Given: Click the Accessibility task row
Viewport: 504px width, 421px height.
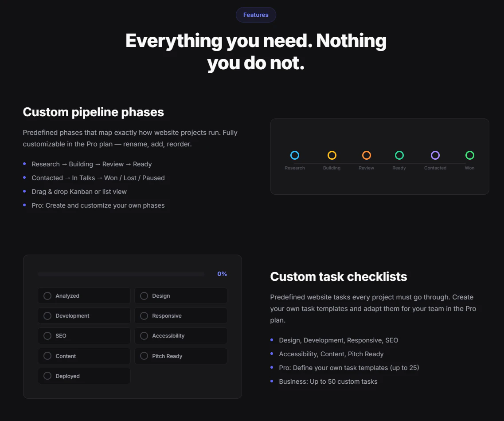Looking at the screenshot, I should (180, 336).
